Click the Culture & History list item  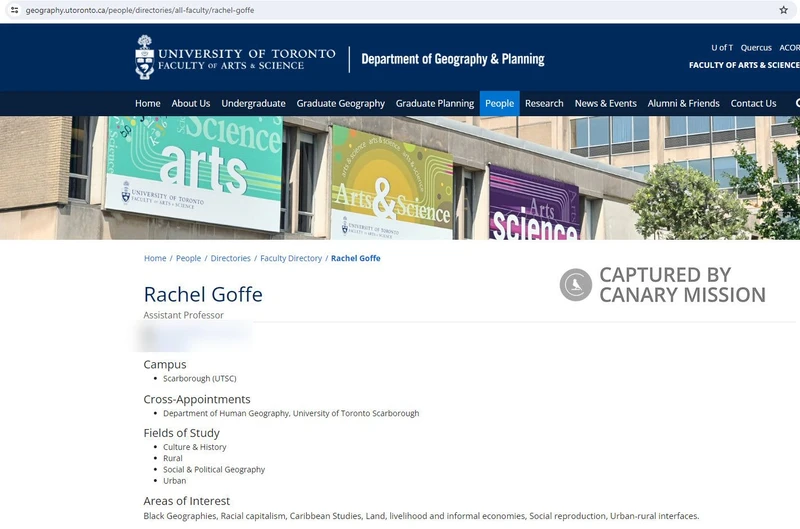(194, 447)
